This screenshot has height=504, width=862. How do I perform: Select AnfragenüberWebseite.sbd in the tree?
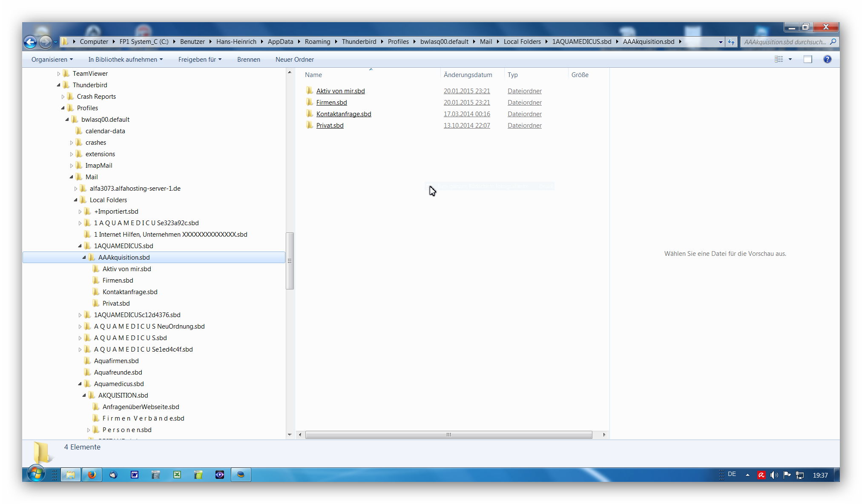pos(141,407)
